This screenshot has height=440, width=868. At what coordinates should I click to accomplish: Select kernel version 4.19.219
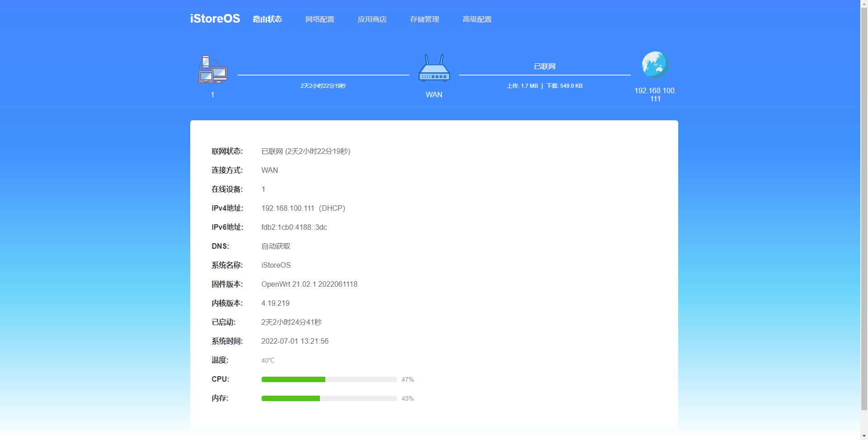pos(276,303)
